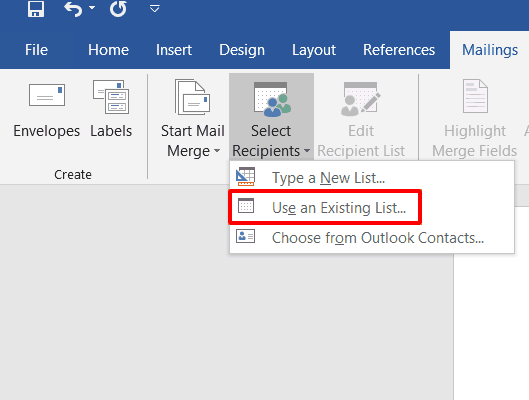
Task: Open the Labels tool
Action: [x=111, y=110]
